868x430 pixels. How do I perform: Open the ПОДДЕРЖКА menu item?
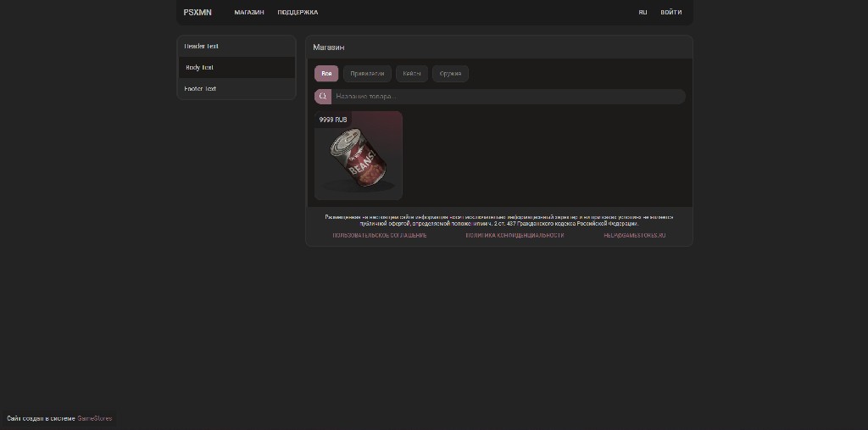point(298,13)
